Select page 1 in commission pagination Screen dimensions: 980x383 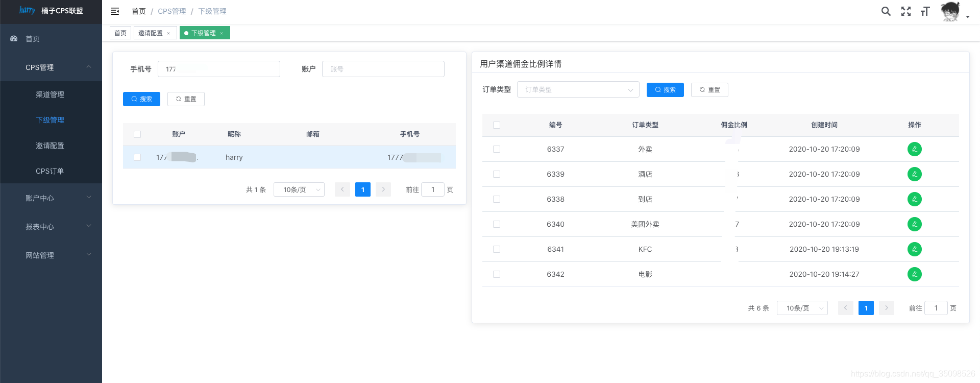(866, 308)
